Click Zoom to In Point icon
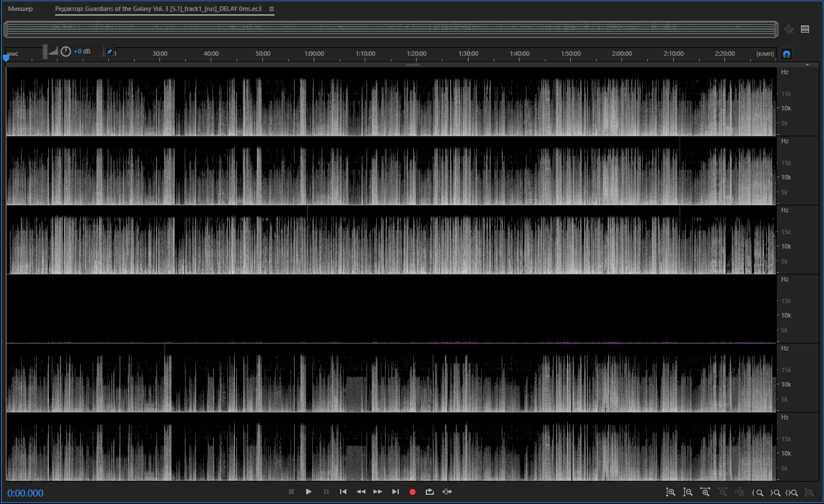This screenshot has width=824, height=504. [758, 492]
